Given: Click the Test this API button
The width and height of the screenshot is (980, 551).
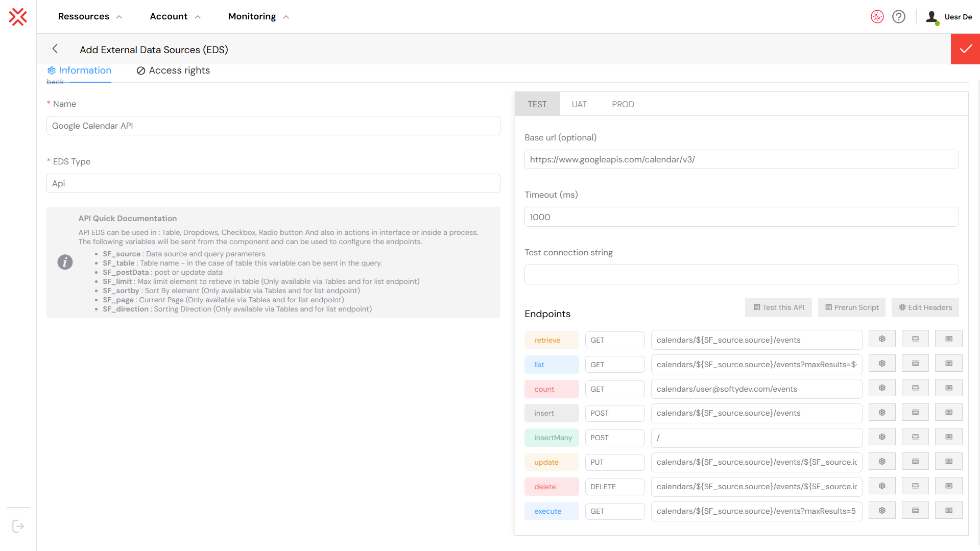Looking at the screenshot, I should (778, 307).
